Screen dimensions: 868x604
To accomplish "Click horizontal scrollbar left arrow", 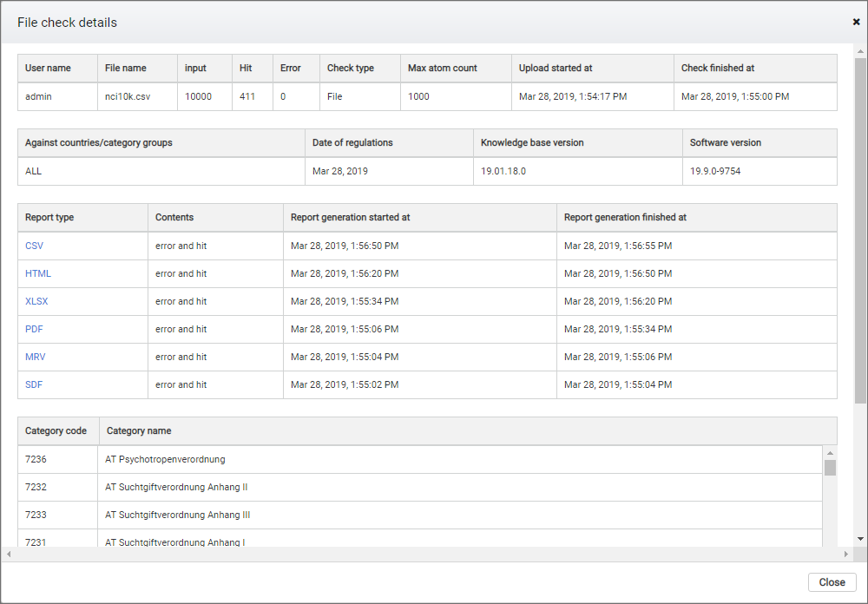I will pos(8,554).
